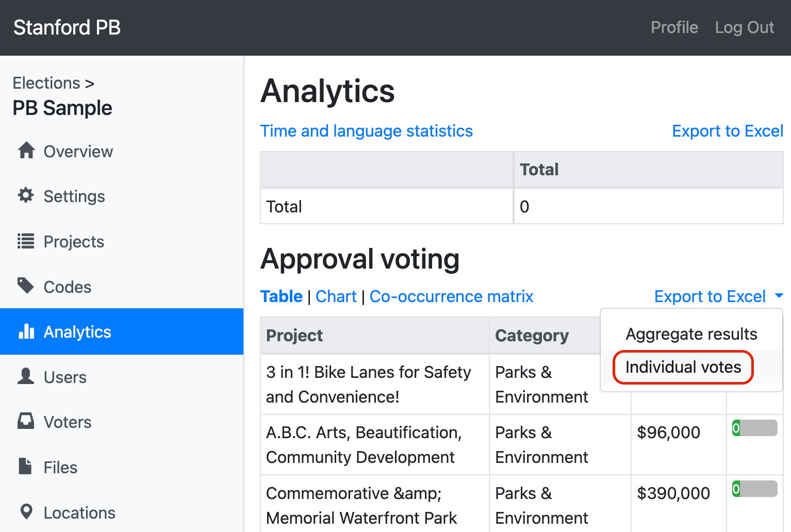The height and width of the screenshot is (532, 791).
Task: Click the Codes tag icon
Action: pyautogui.click(x=26, y=286)
